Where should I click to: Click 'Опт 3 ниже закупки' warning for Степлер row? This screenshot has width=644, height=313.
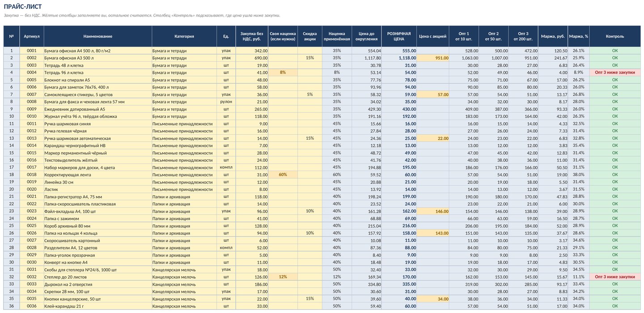click(615, 277)
